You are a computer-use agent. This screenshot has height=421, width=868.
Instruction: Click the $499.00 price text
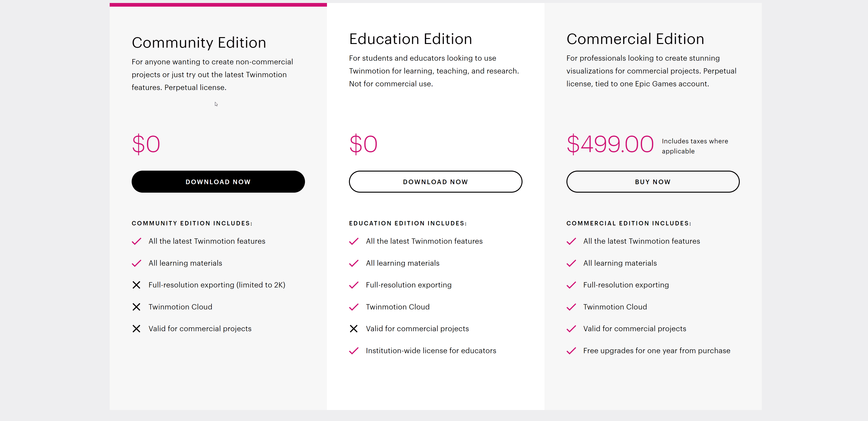[610, 144]
